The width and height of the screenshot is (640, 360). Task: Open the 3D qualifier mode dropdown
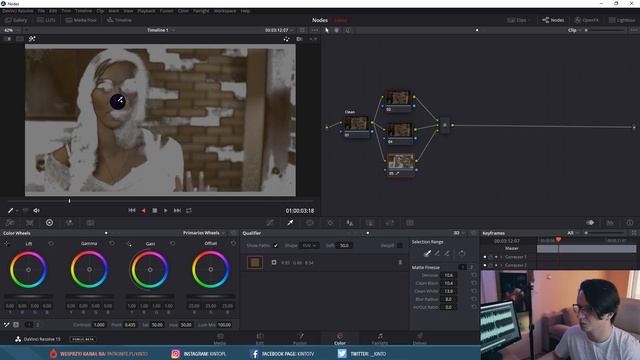point(459,233)
